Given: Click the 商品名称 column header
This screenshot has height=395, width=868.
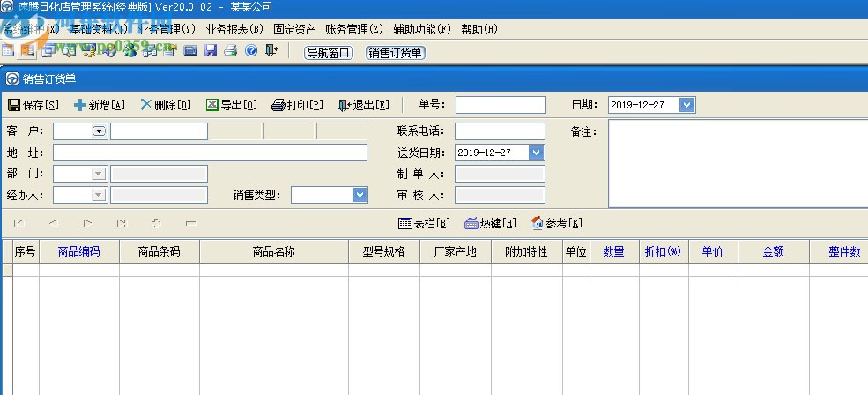Looking at the screenshot, I should [274, 251].
